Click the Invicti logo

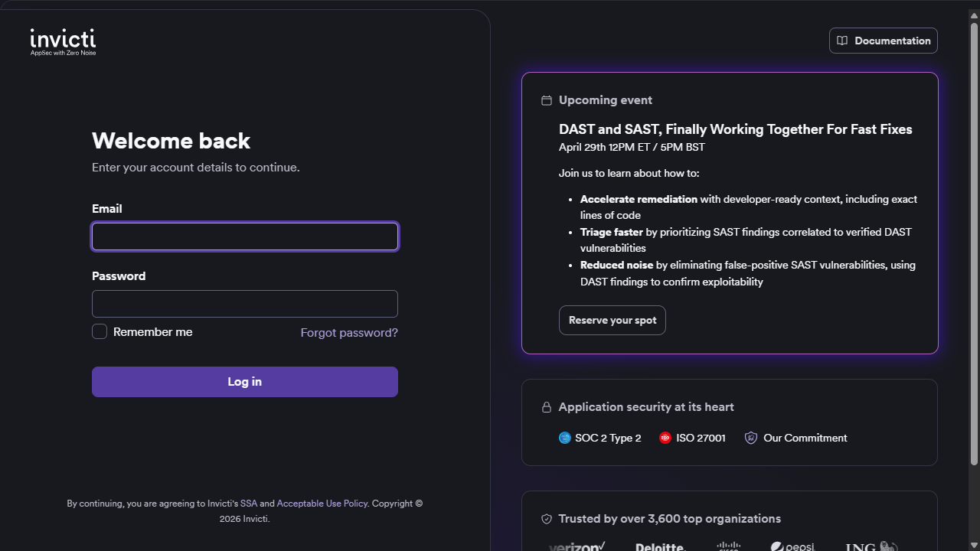click(x=63, y=41)
